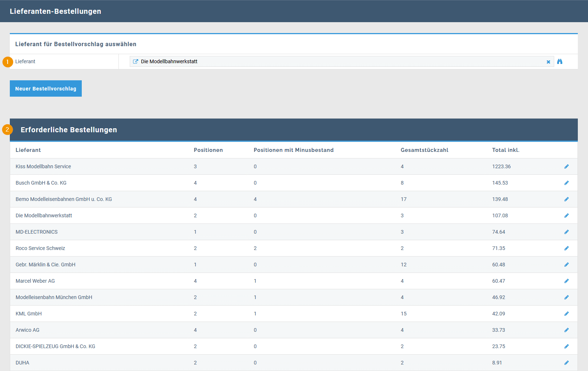Open supplier search via binoculars icon

coord(560,61)
